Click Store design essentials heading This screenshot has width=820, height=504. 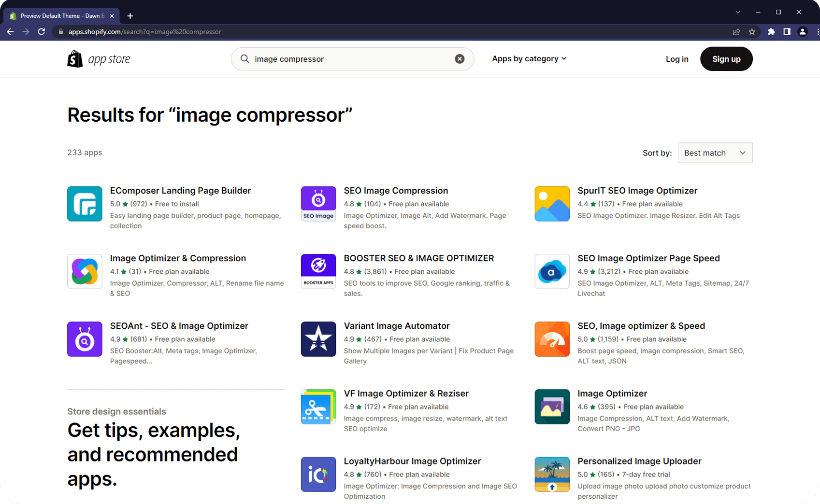[116, 411]
